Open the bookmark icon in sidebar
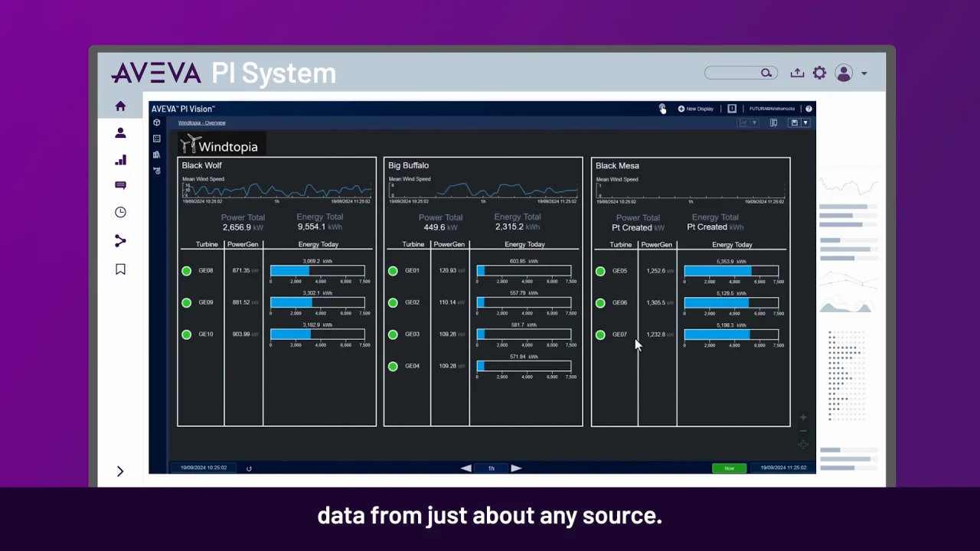The height and width of the screenshot is (551, 980). pyautogui.click(x=120, y=269)
